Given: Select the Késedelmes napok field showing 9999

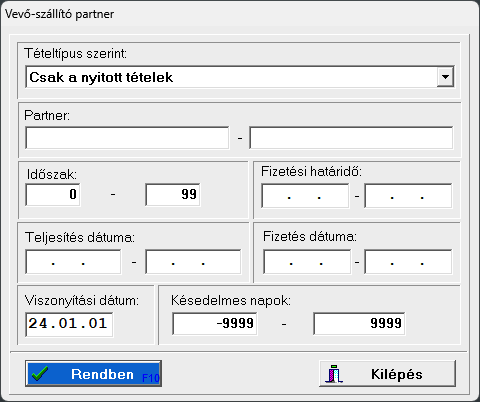Looking at the screenshot, I should (x=359, y=323).
